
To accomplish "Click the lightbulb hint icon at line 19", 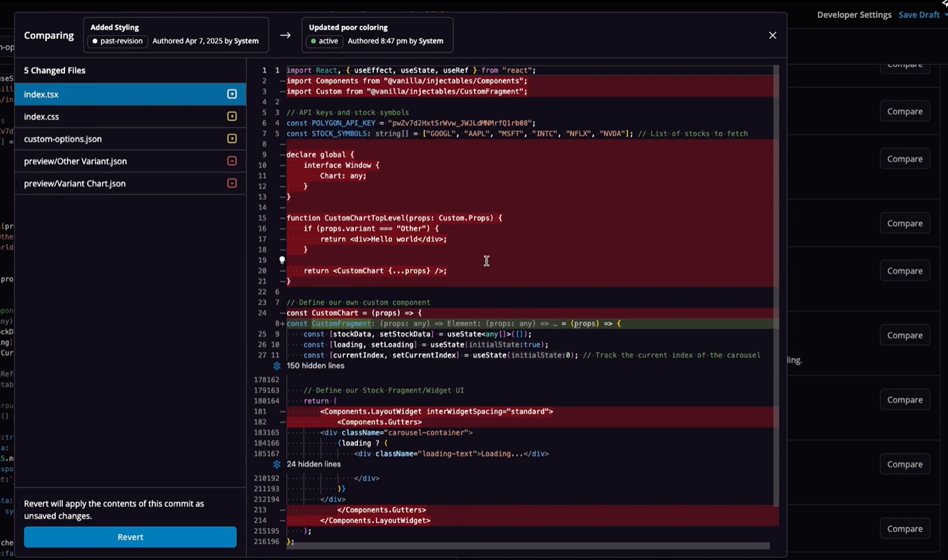I will point(282,260).
